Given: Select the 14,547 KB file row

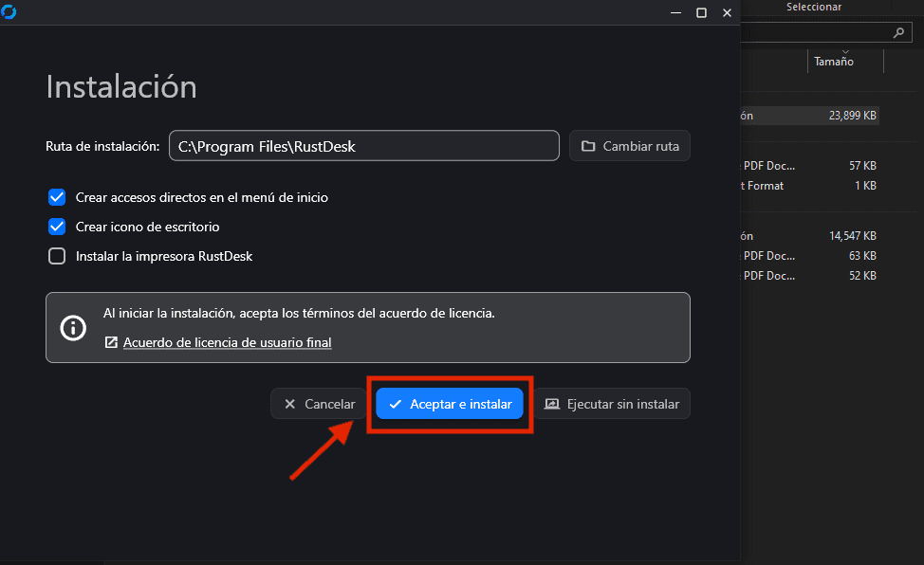Looking at the screenshot, I should (809, 236).
